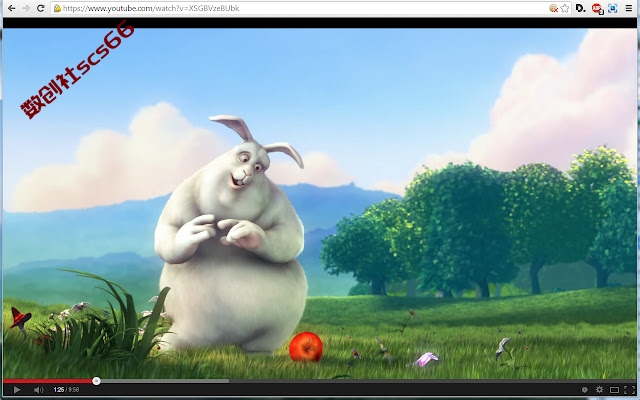This screenshot has height=400, width=640.
Task: Click the video frame showing the rabbit
Action: point(320,203)
